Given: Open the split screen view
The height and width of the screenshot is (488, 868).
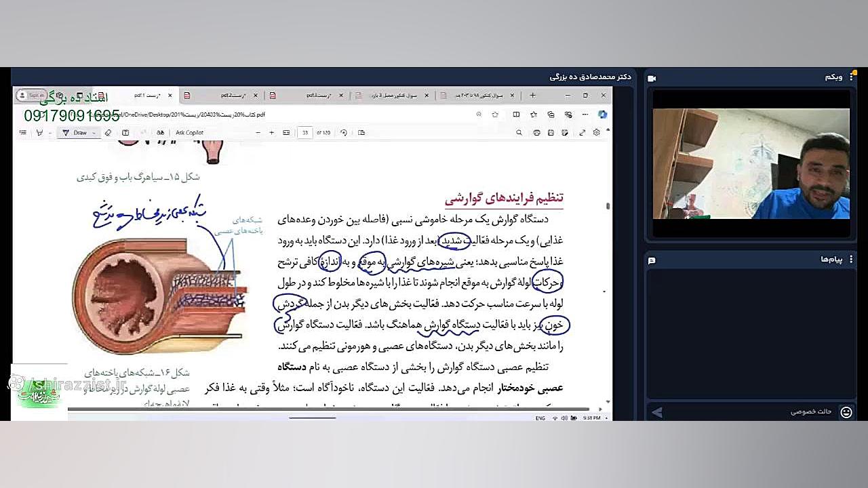Looking at the screenshot, I should point(516,115).
